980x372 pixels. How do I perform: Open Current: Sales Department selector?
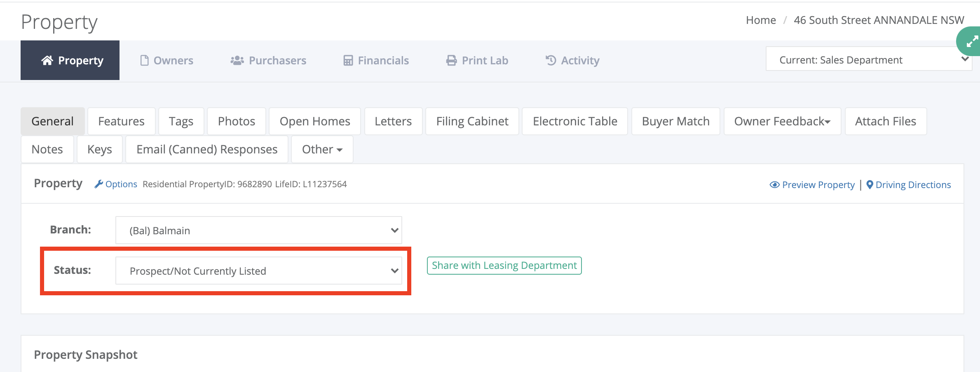click(868, 60)
